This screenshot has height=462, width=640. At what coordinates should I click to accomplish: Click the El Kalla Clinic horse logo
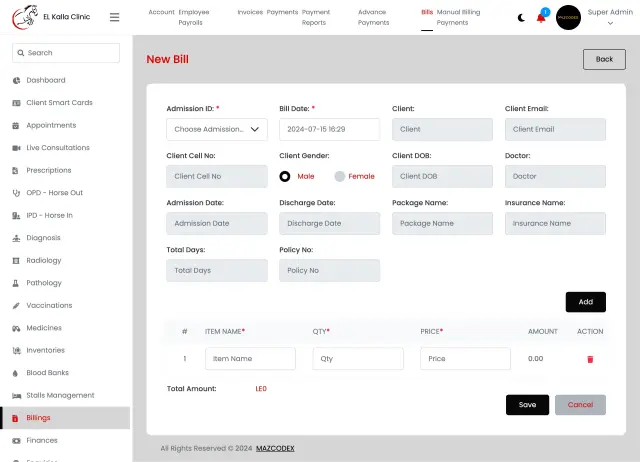click(25, 17)
